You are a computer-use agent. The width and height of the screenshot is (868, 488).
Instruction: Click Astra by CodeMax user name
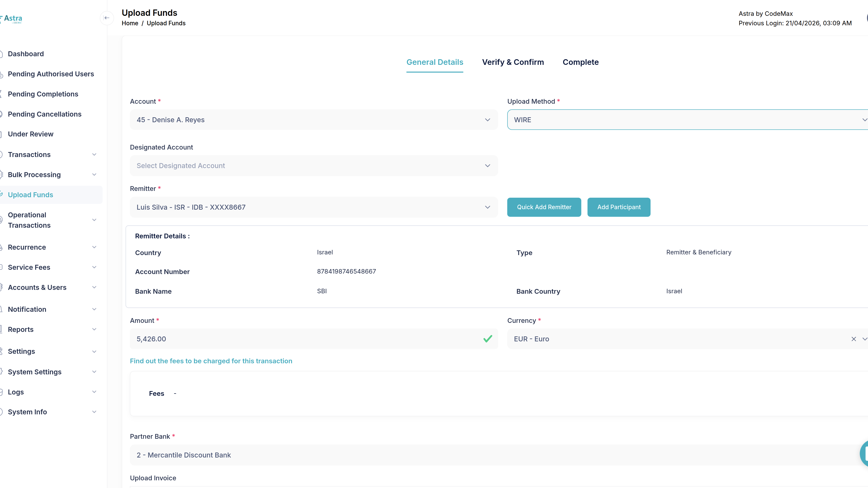pos(766,14)
